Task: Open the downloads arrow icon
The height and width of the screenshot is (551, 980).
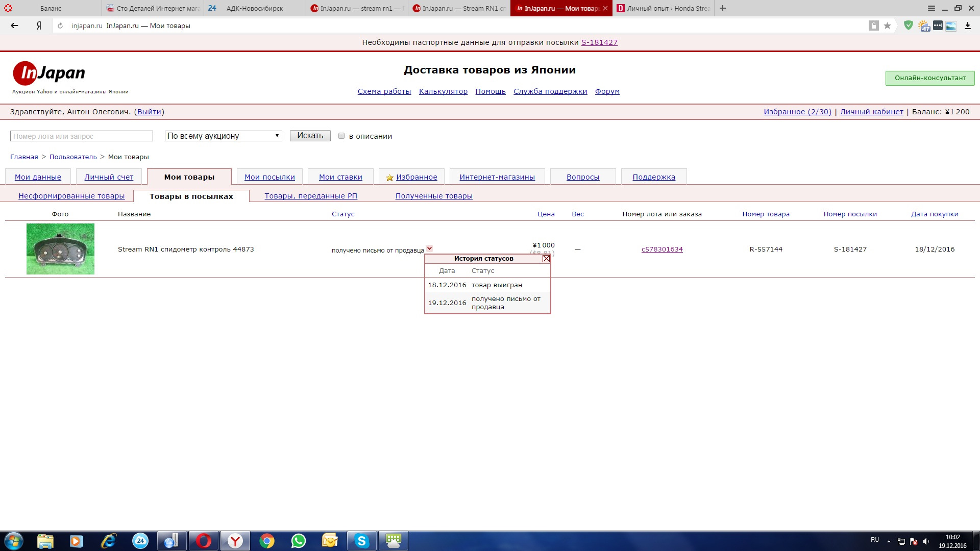Action: [967, 26]
